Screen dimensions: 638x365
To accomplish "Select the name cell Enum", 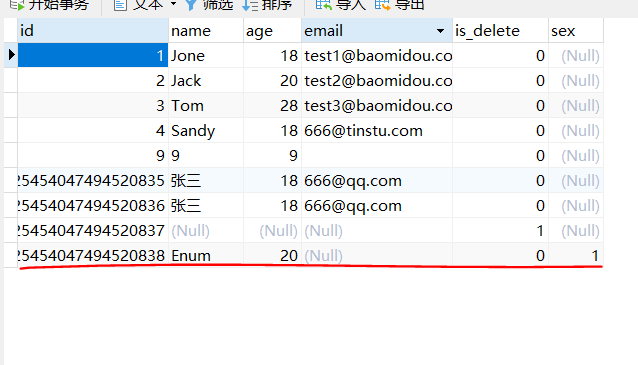I will point(206,256).
